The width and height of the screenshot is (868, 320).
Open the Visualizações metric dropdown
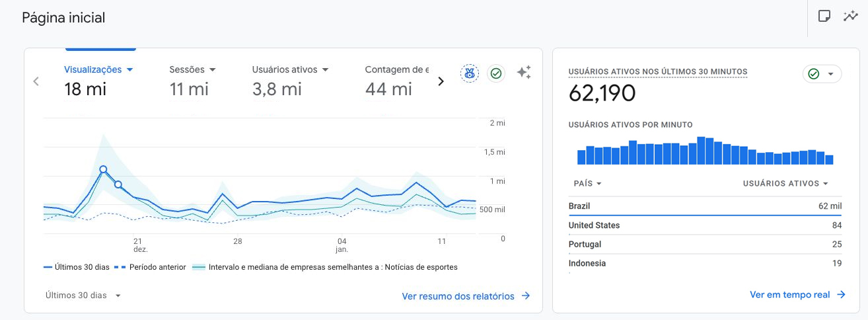click(130, 69)
